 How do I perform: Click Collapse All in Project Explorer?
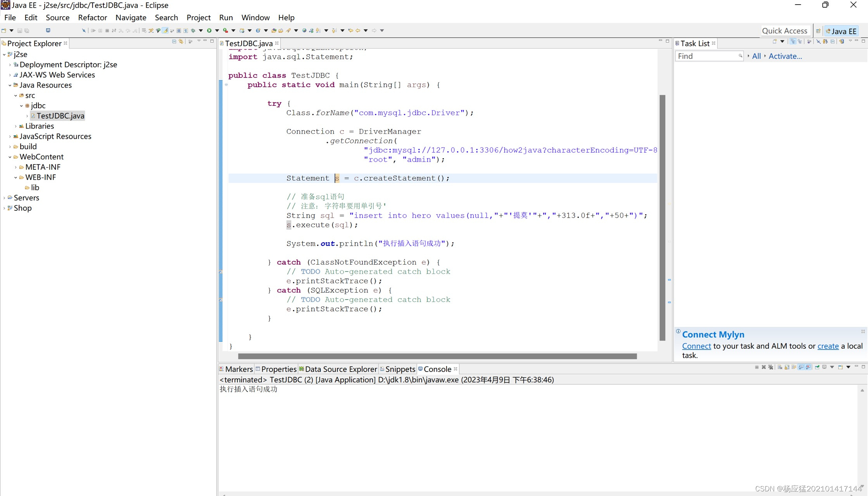point(174,41)
